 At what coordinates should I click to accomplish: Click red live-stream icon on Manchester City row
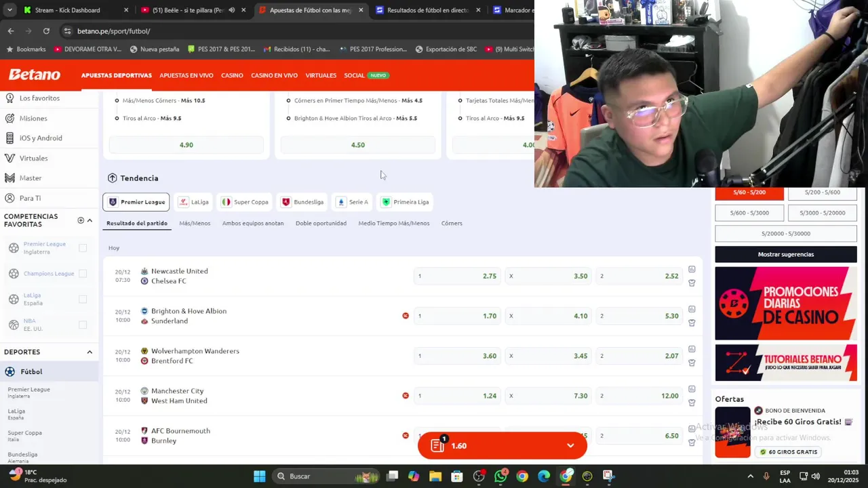(x=406, y=396)
